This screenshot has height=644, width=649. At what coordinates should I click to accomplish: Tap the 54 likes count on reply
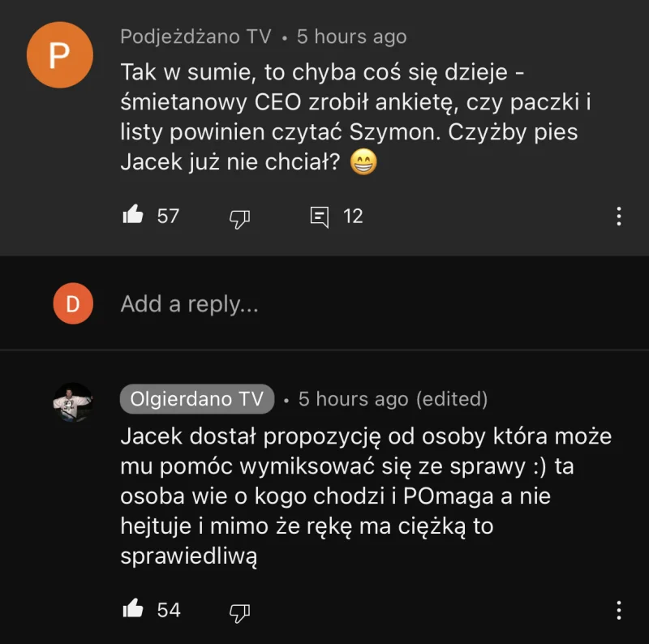pyautogui.click(x=169, y=609)
